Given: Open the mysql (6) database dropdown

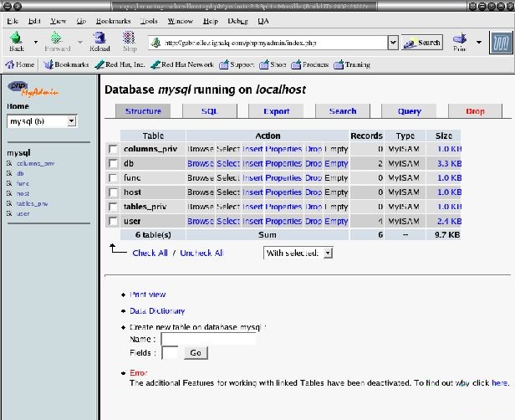Looking at the screenshot, I should 42,121.
